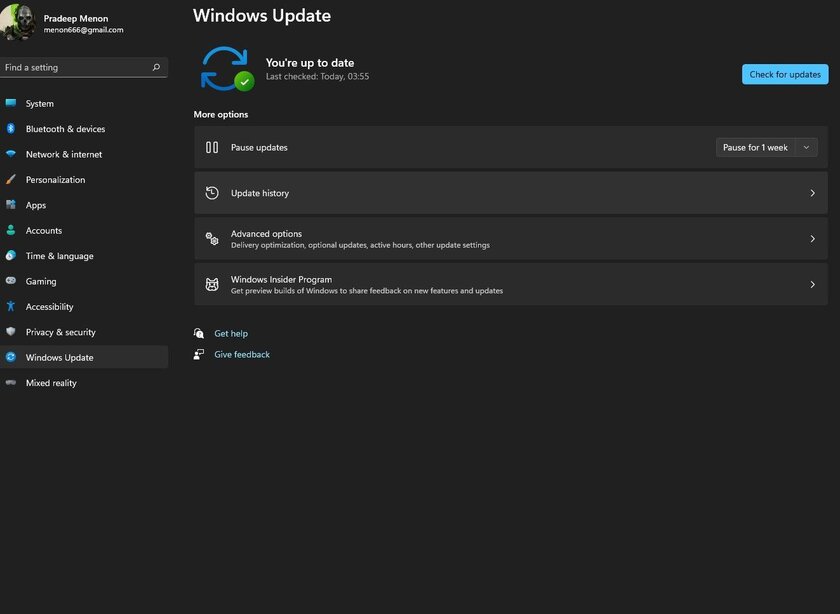Click the Accounts person icon
This screenshot has width=840, height=614.
pos(11,230)
